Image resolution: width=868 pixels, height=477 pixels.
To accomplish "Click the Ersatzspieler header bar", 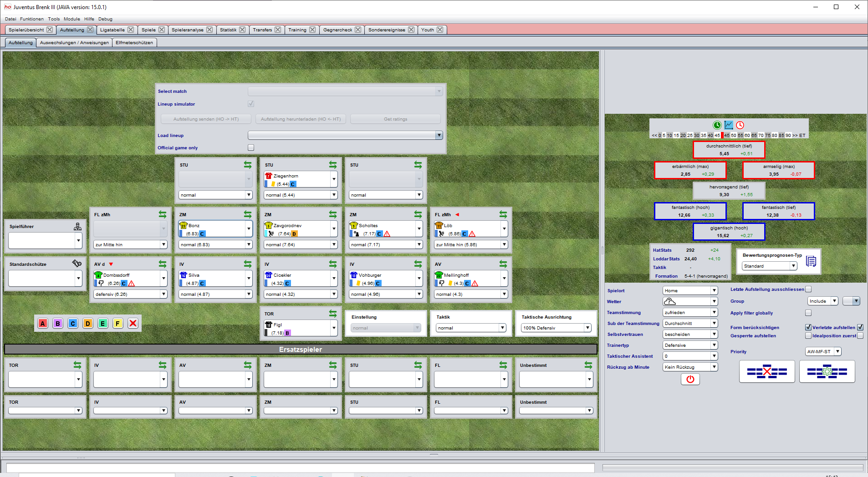I will tap(301, 349).
